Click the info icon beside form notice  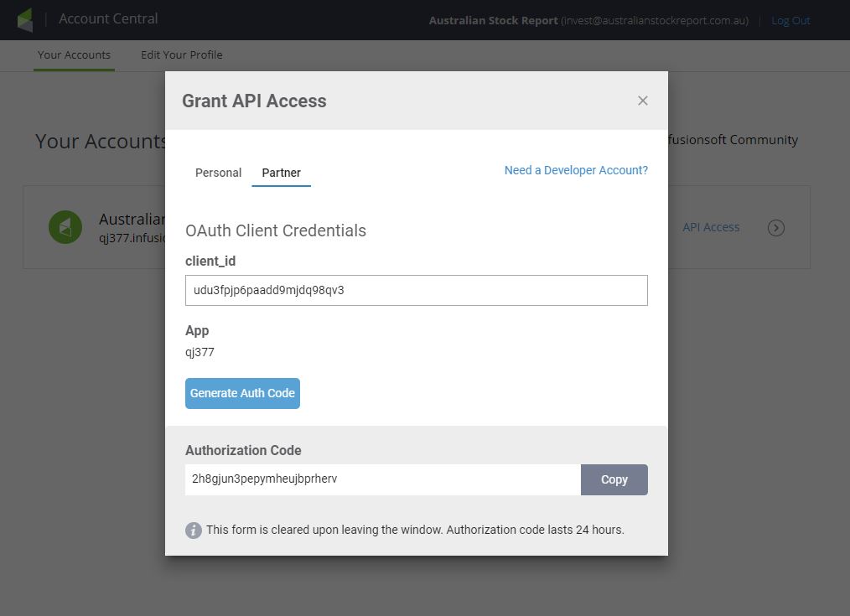tap(194, 530)
